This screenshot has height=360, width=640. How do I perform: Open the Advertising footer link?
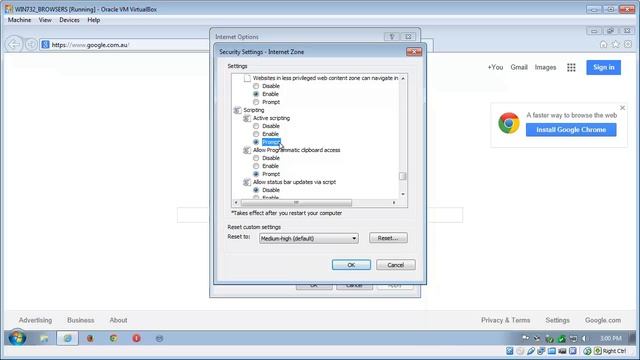point(35,320)
